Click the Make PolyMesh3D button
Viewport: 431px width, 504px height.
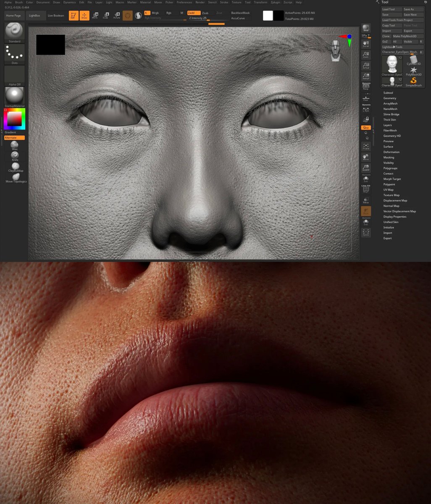pyautogui.click(x=405, y=36)
